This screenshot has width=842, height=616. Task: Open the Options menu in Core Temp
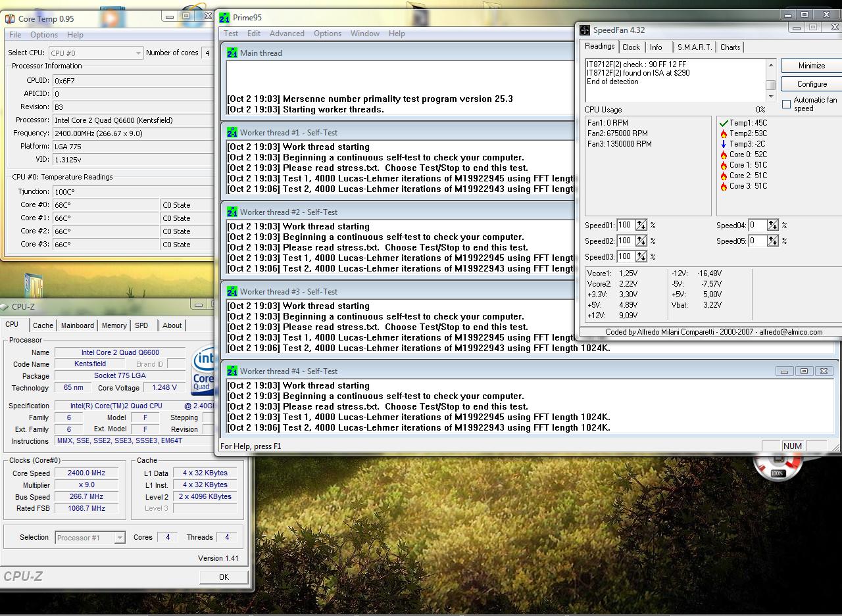click(44, 35)
